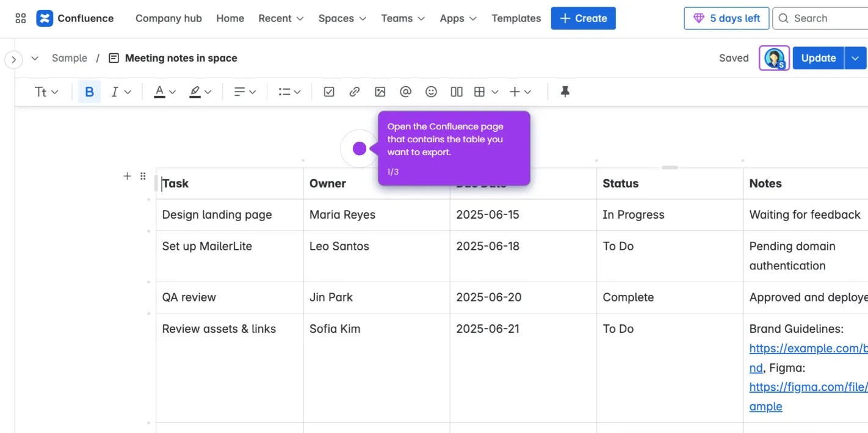
Task: Apply highlight color with the marker icon
Action: pos(195,92)
